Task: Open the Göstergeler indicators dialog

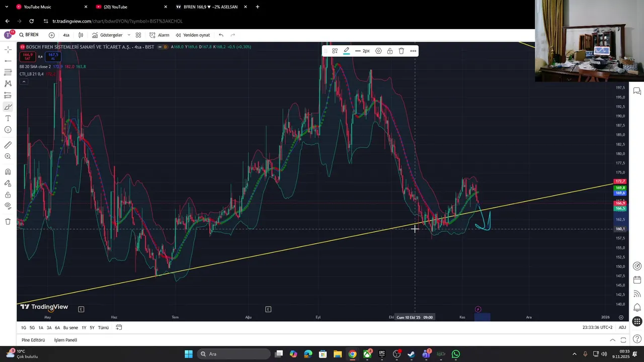Action: 107,35
